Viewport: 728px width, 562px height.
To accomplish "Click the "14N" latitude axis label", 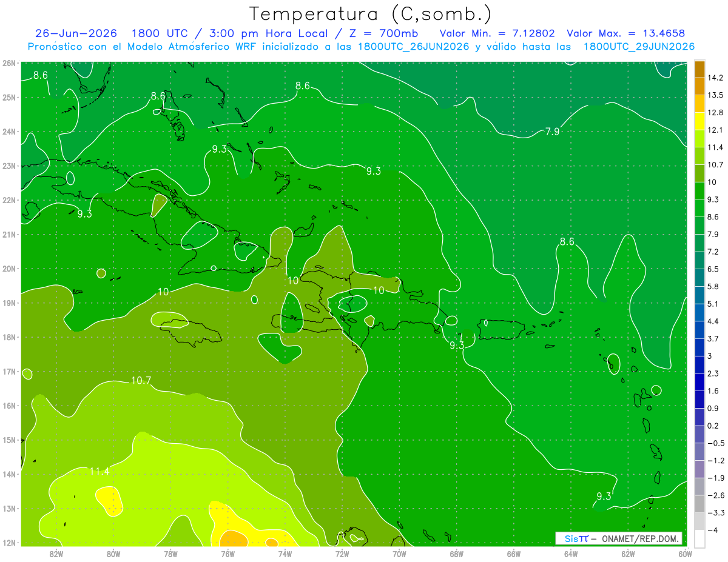I will [9, 474].
